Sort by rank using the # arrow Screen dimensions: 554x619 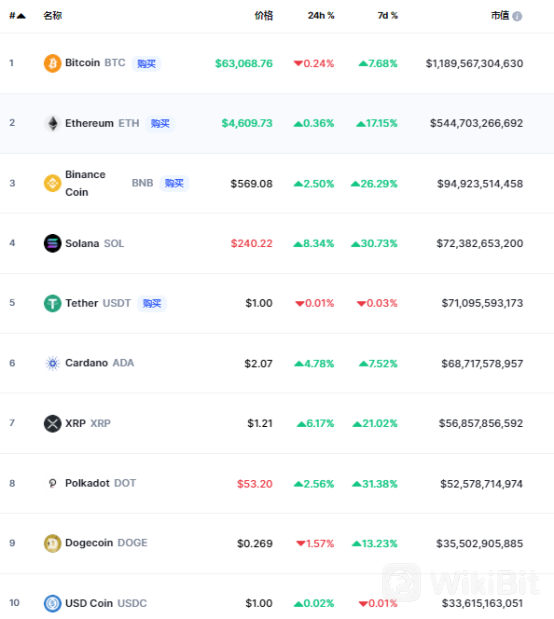pyautogui.click(x=17, y=16)
